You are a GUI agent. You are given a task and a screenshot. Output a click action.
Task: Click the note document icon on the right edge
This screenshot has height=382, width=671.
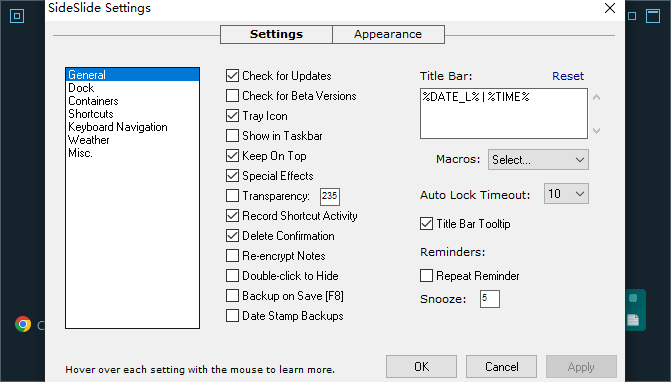tap(633, 320)
